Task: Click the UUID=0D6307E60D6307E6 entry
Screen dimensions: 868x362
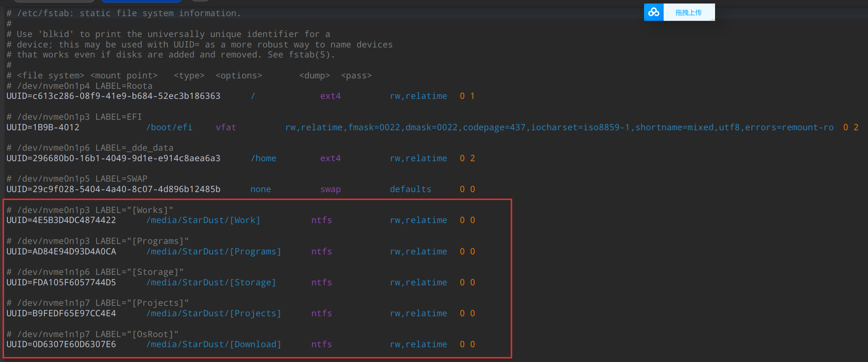Action: (61, 344)
